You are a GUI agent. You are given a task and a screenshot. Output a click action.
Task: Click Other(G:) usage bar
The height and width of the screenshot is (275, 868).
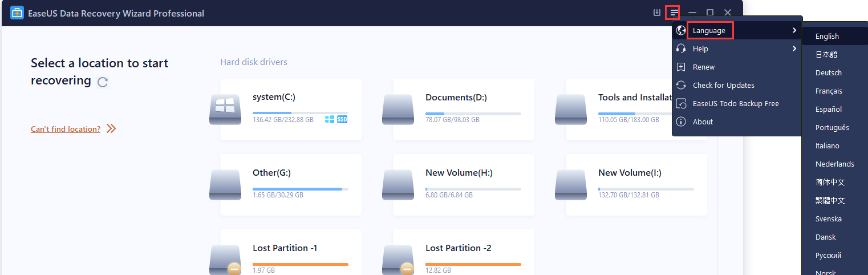tap(301, 188)
